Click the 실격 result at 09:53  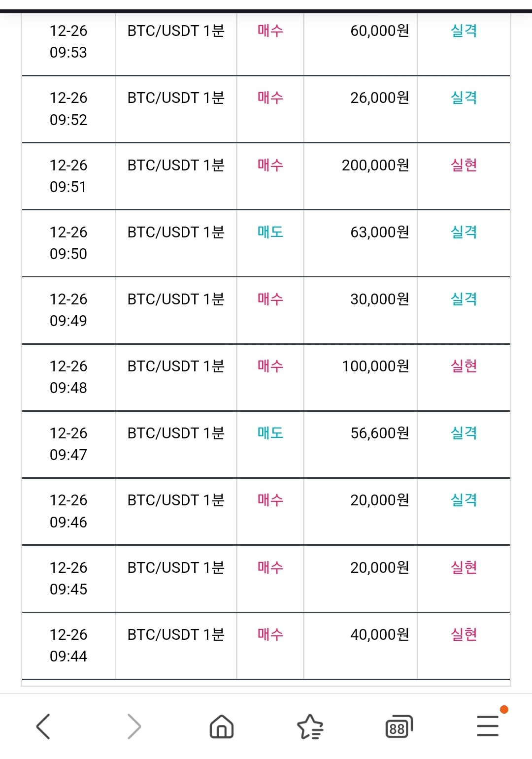point(464,31)
